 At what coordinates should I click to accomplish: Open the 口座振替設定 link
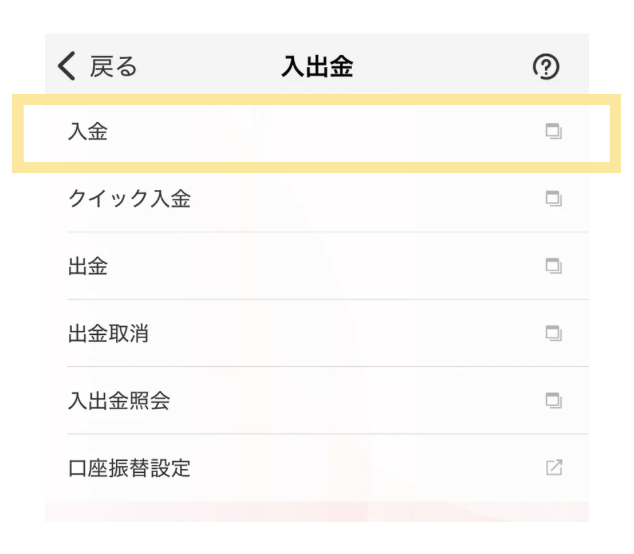coord(129,468)
